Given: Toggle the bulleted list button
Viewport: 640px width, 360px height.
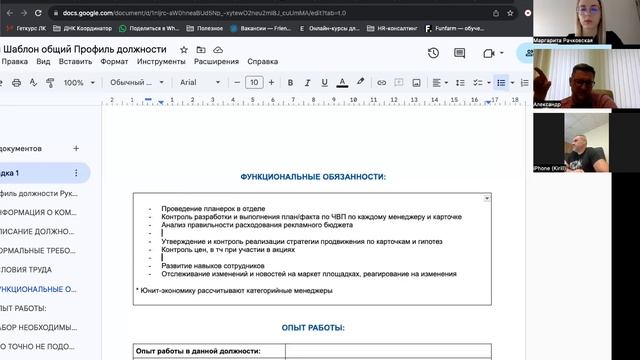Looking at the screenshot, I should pos(501,83).
